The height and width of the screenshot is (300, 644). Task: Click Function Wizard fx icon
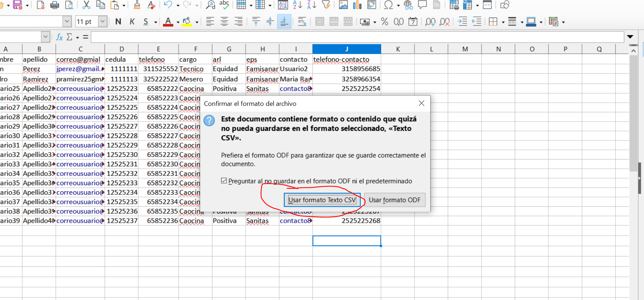59,37
